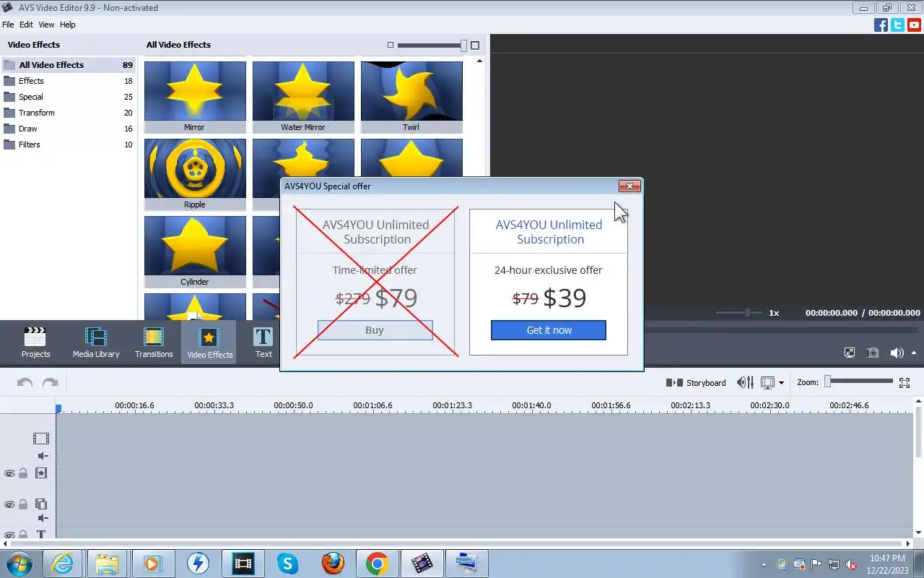Image resolution: width=924 pixels, height=578 pixels.
Task: Click timeline horizontal scrollbar left arrow
Action: coord(6,543)
